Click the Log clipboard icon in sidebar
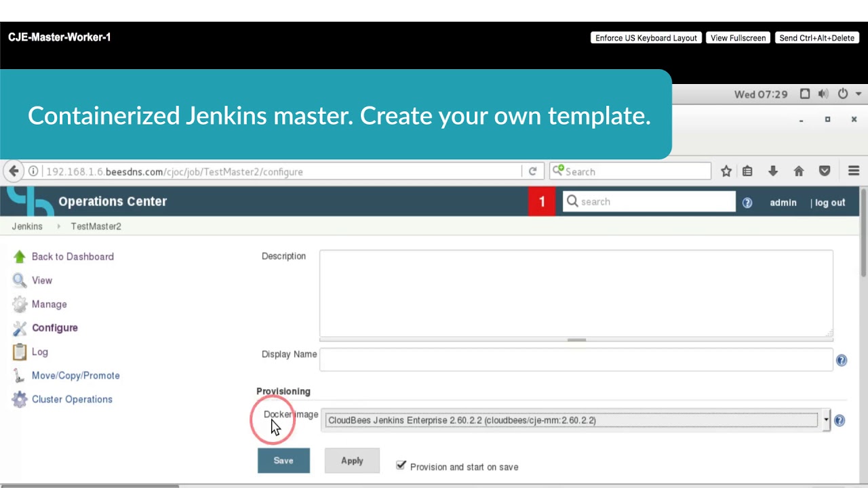Viewport: 868px width, 488px height. pyautogui.click(x=20, y=352)
